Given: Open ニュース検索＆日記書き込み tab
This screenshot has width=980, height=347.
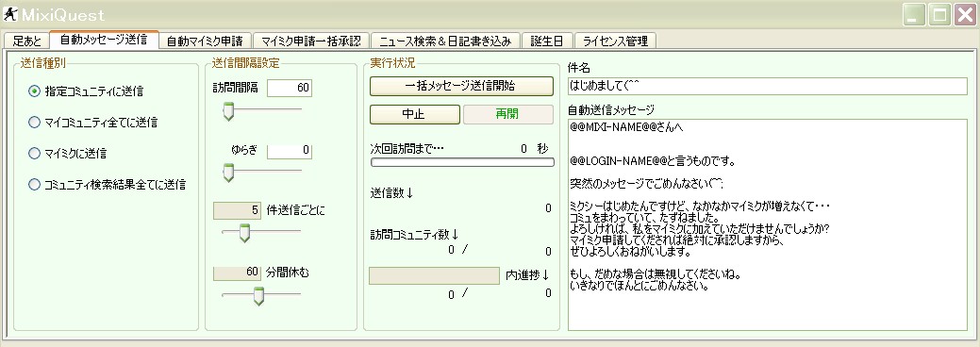Looking at the screenshot, I should coord(445,41).
